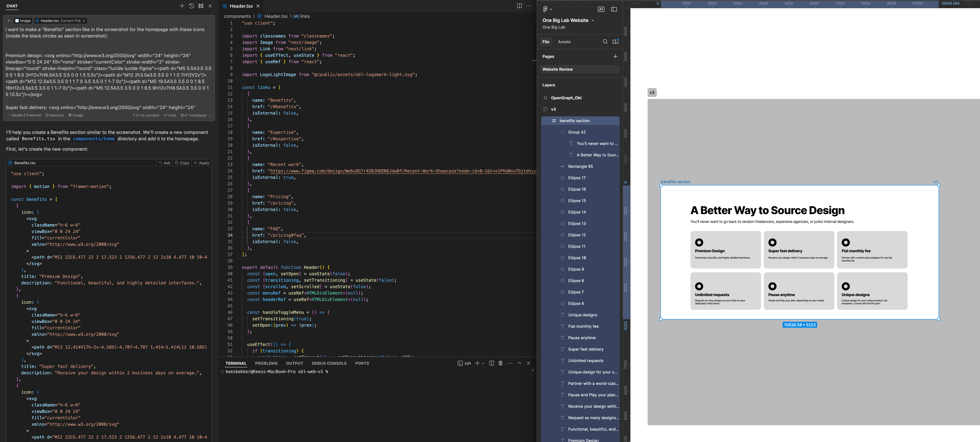
Task: Select the Website Review page
Action: click(580, 69)
